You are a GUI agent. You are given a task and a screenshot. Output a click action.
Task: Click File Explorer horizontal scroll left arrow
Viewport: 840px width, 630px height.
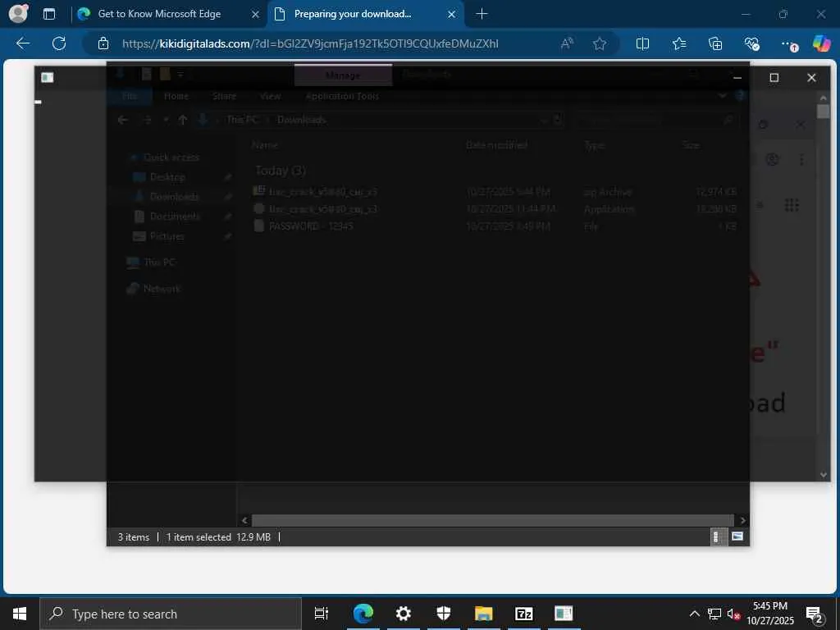pos(244,520)
